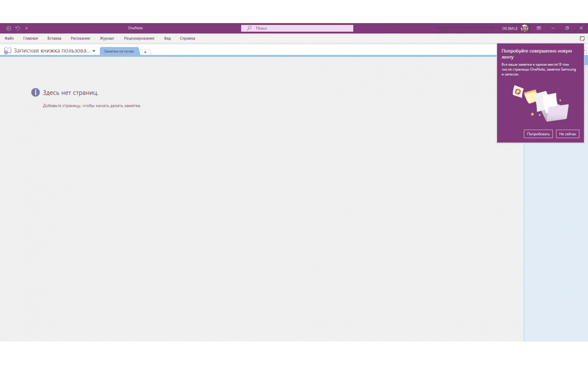Expand the Записная книжка пользова... notebook dropdown
Viewport: 588px width, 365px height.
point(94,51)
